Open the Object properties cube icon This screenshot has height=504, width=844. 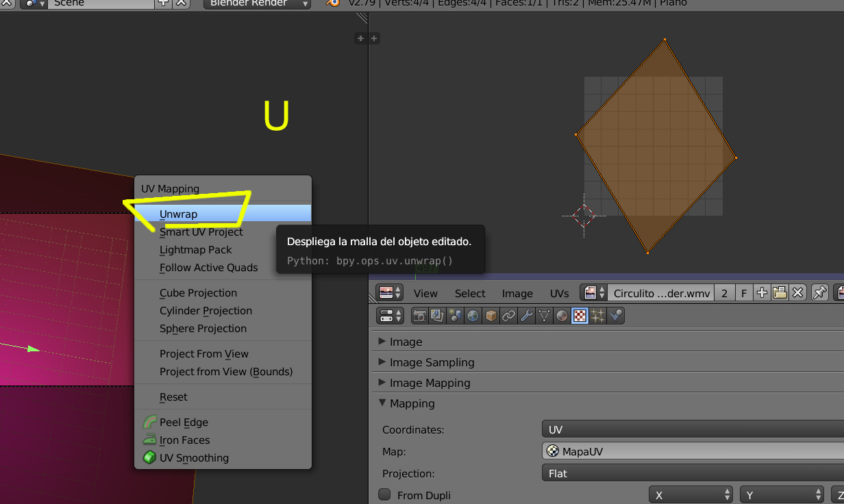pos(491,316)
